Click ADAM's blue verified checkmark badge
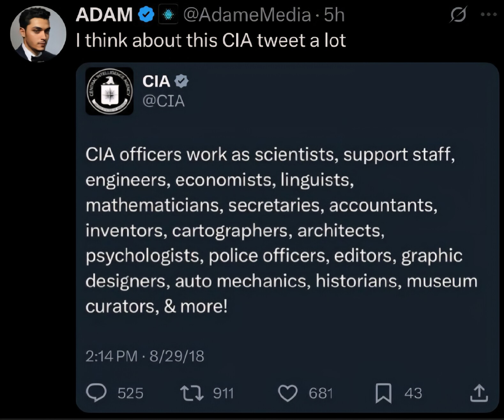Screen dimensions: 504x420 (x=146, y=15)
